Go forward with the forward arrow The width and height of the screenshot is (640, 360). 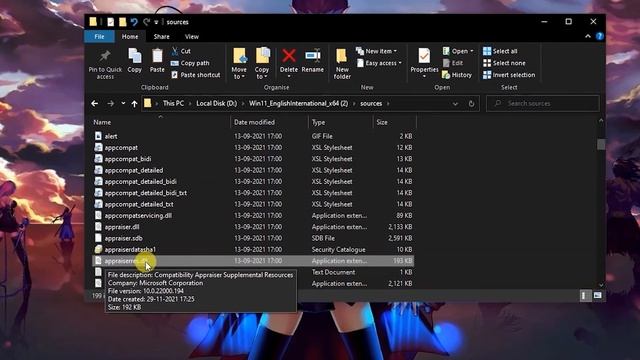coord(110,104)
